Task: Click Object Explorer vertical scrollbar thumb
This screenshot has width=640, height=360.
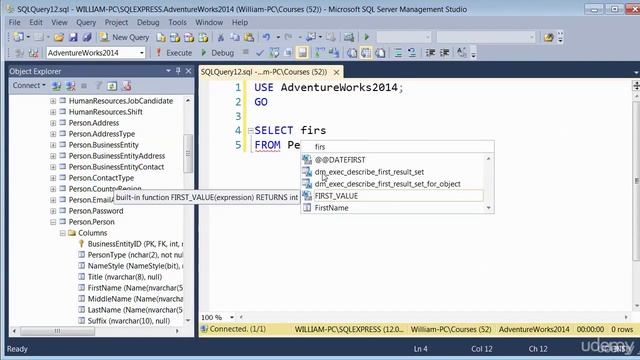Action: (x=188, y=153)
